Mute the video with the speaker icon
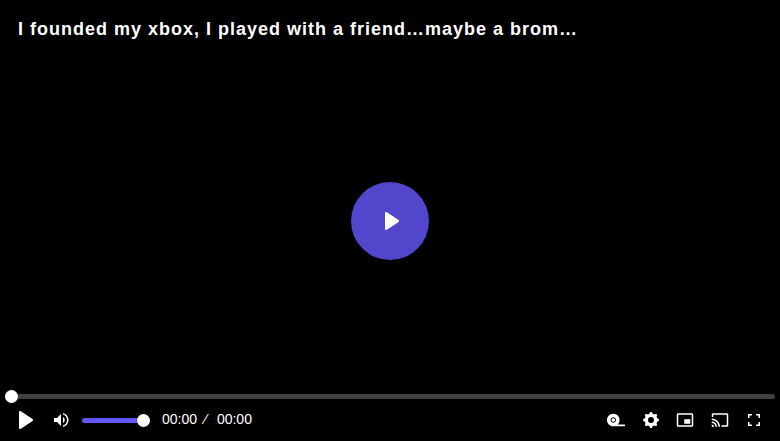Screen dimensions: 780x441 (x=61, y=420)
